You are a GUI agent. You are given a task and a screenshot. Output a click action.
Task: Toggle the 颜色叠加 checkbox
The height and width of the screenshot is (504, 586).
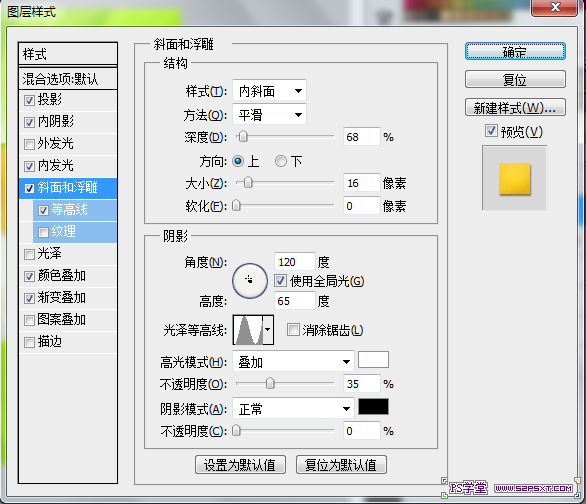point(29,276)
